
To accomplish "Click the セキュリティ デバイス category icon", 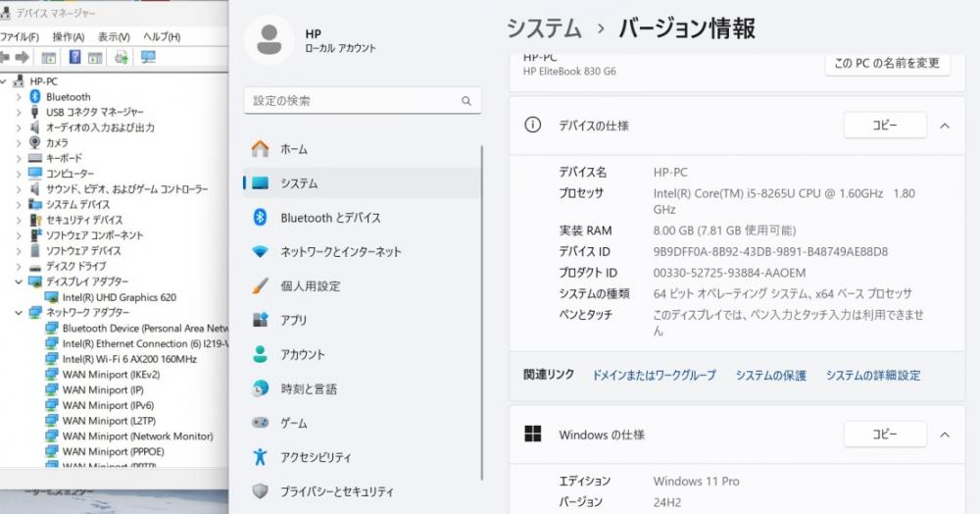I will coord(35,220).
